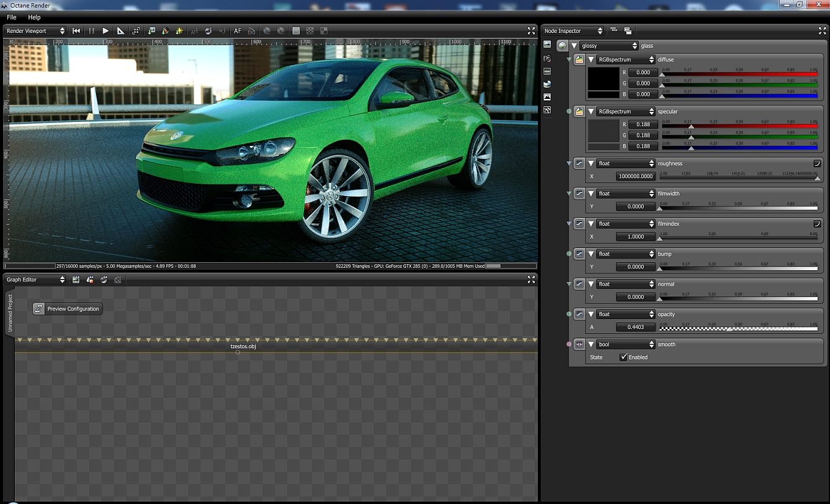Click the eye icon with red dot in Graph Editor
The height and width of the screenshot is (504, 830).
pyautogui.click(x=90, y=280)
